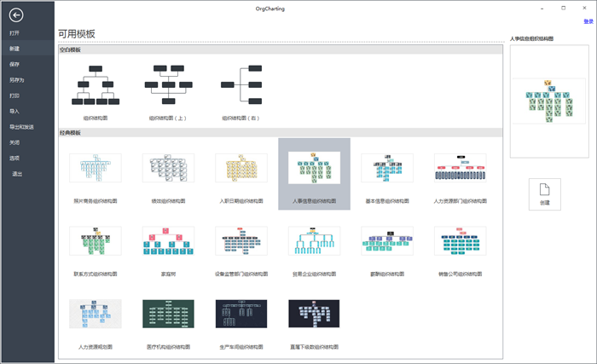Select the blank 组织结构图 template icon
Viewport: 597px width, 364px height.
(x=96, y=85)
